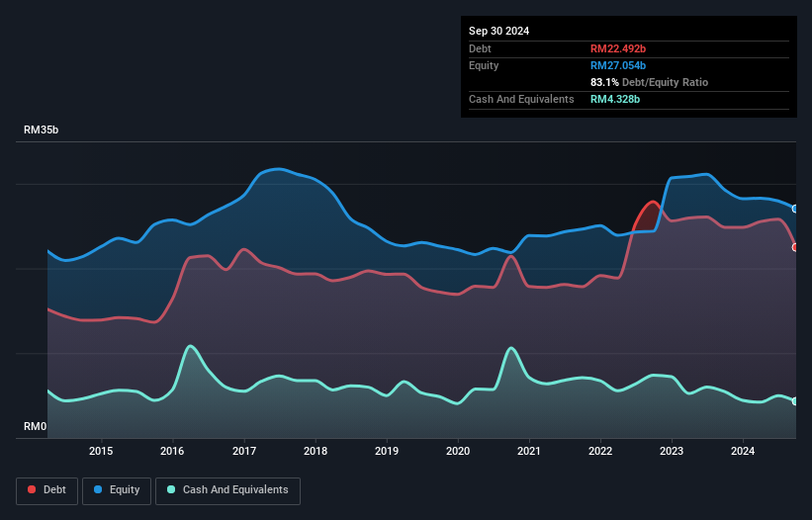Click the 2023 x-axis label
The height and width of the screenshot is (520, 812).
click(672, 451)
